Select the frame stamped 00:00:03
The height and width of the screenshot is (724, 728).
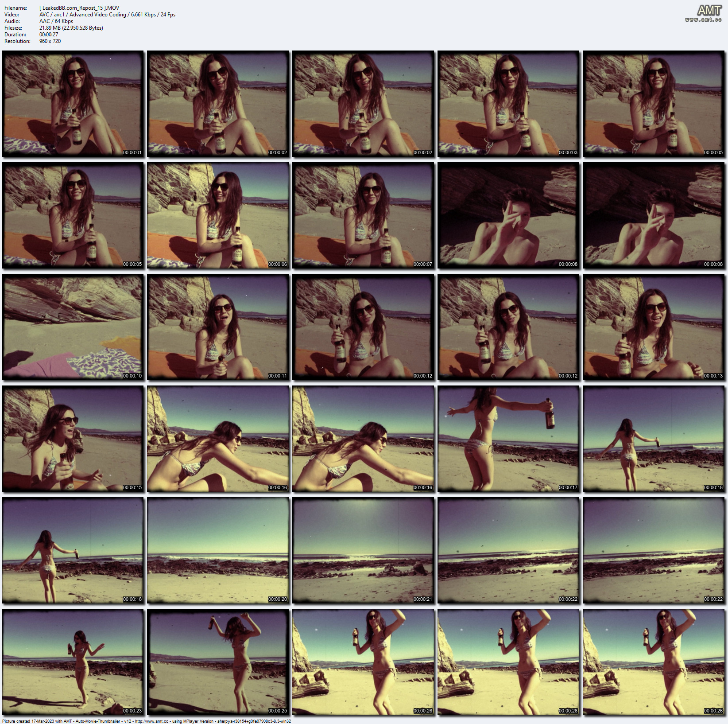coord(509,104)
